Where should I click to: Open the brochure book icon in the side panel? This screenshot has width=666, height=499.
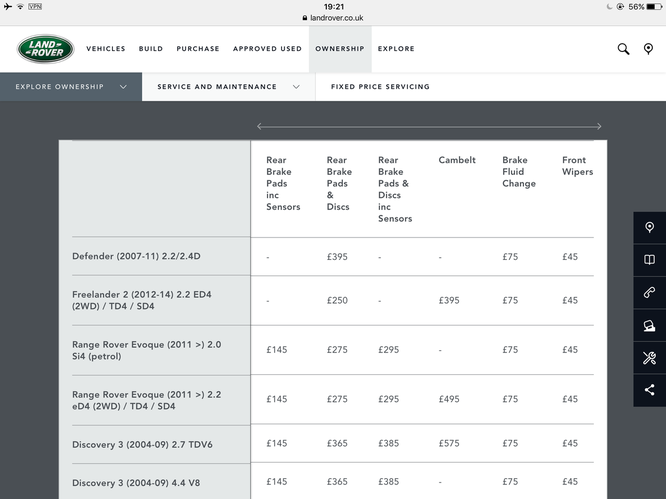point(649,260)
